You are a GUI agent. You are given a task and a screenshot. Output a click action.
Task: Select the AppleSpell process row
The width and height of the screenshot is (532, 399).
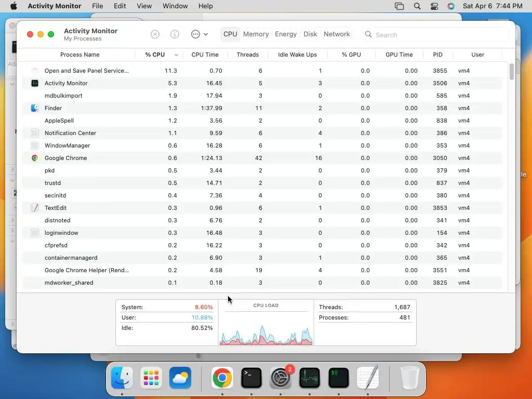coord(262,121)
